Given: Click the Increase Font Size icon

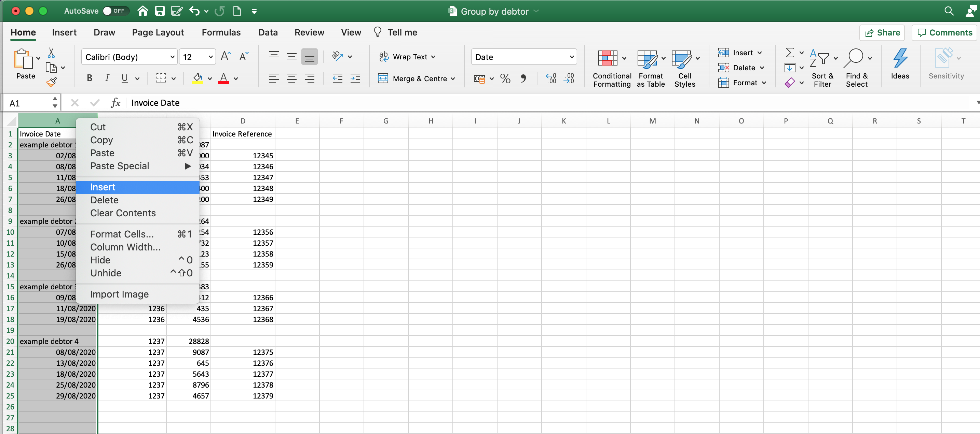Looking at the screenshot, I should 225,57.
